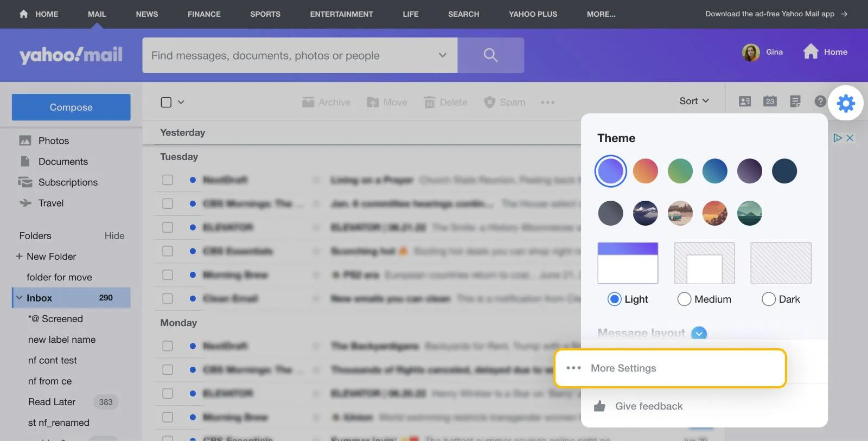Close the ad with the X icon
The image size is (868, 441).
(850, 138)
